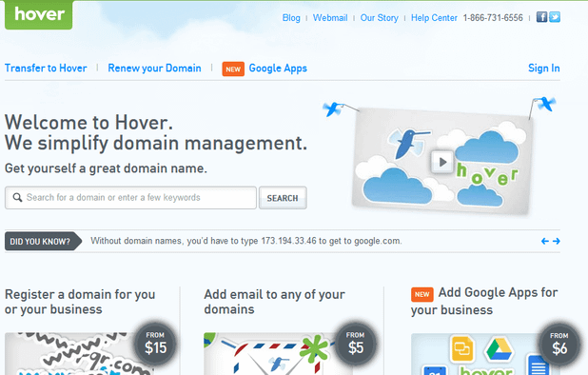Viewport: 588px width, 375px height.
Task: Open the Blog link
Action: pos(291,18)
